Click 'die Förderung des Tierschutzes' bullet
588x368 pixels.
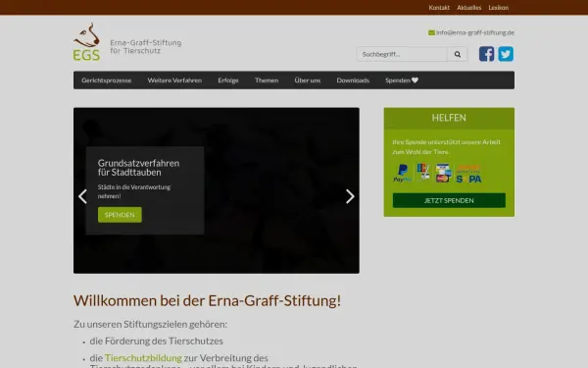pos(157,341)
